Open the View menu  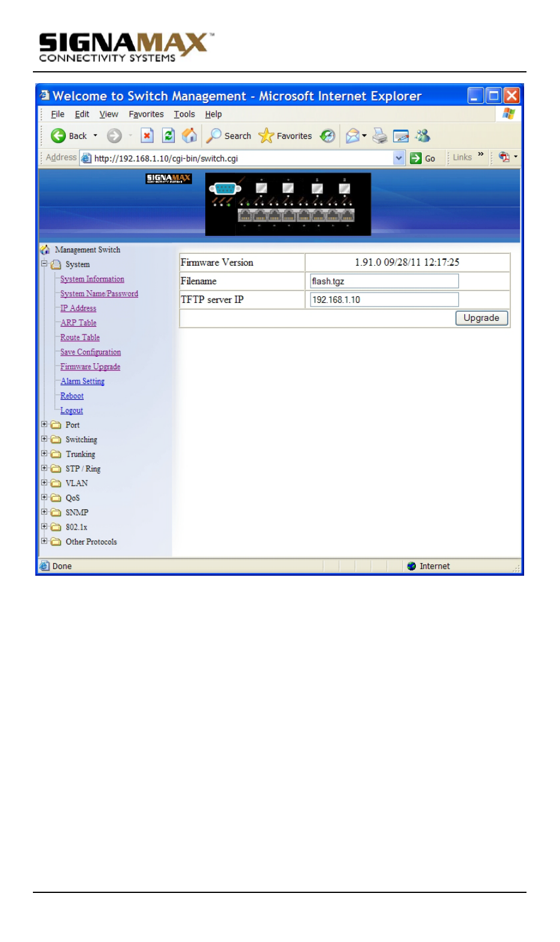(109, 114)
